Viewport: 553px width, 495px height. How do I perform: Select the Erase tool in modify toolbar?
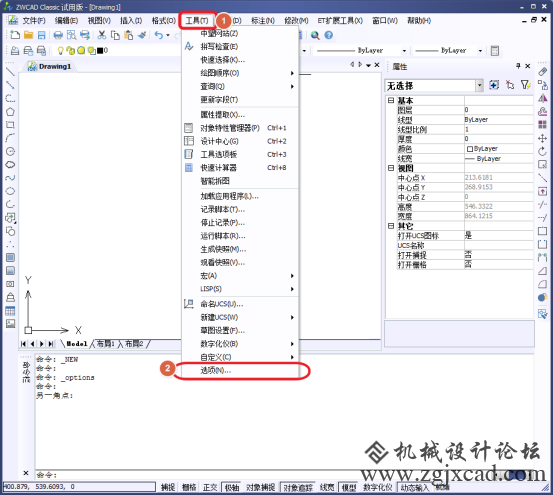pos(542,72)
